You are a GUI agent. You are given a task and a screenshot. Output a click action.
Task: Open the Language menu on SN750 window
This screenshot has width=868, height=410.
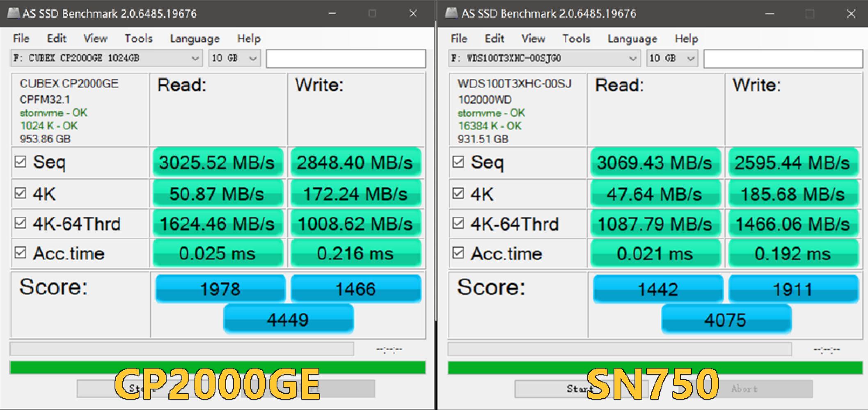pyautogui.click(x=632, y=38)
